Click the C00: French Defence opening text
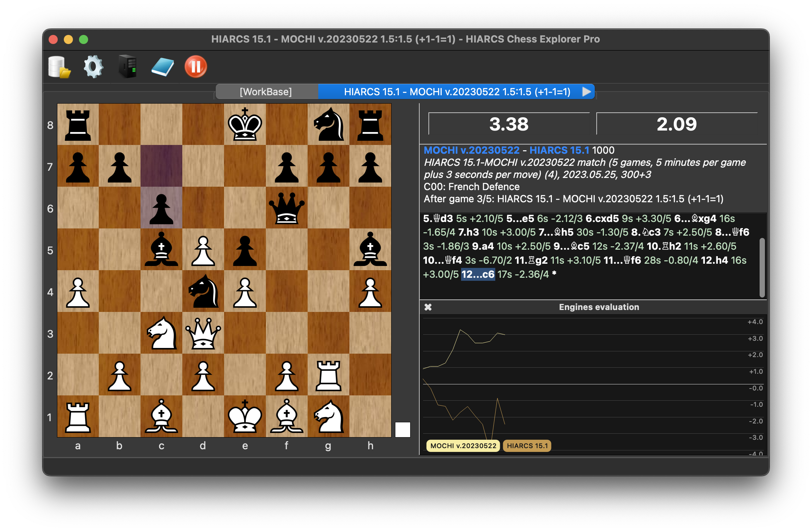 [x=471, y=187]
